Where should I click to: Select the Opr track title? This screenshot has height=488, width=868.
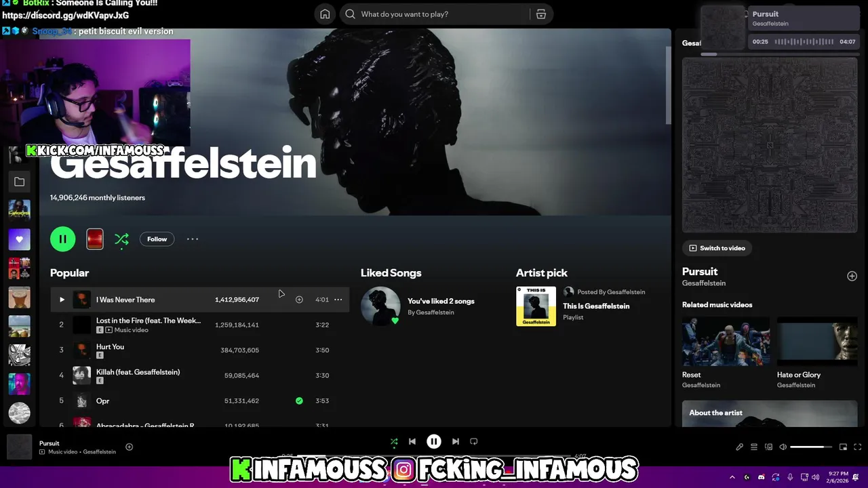point(102,401)
